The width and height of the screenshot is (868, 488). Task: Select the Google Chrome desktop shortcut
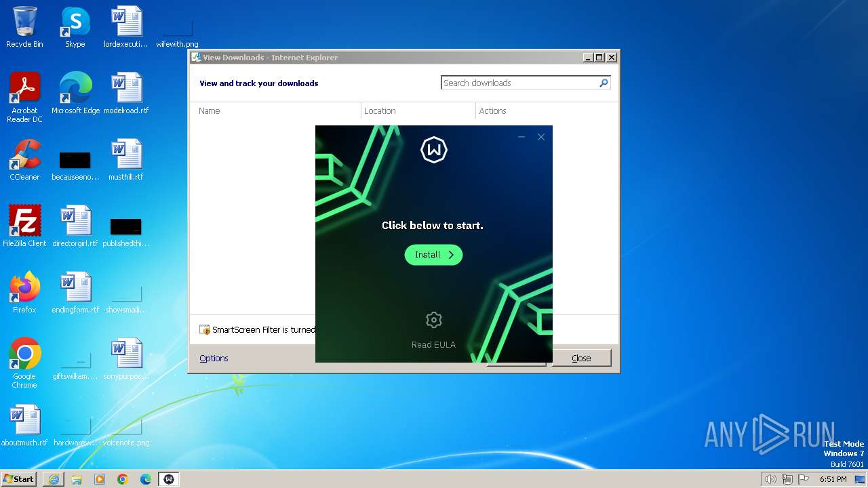(x=24, y=363)
